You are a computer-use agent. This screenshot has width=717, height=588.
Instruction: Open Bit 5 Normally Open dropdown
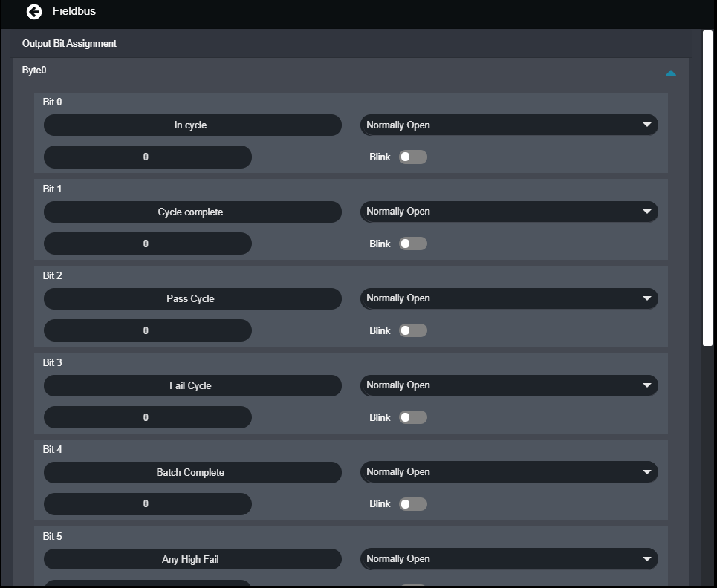click(509, 559)
